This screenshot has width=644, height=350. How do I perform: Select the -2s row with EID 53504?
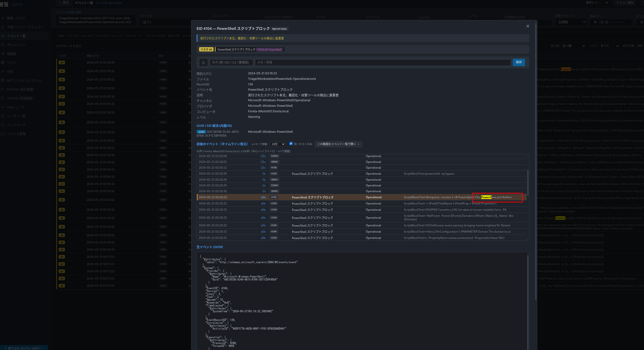tap(362, 185)
